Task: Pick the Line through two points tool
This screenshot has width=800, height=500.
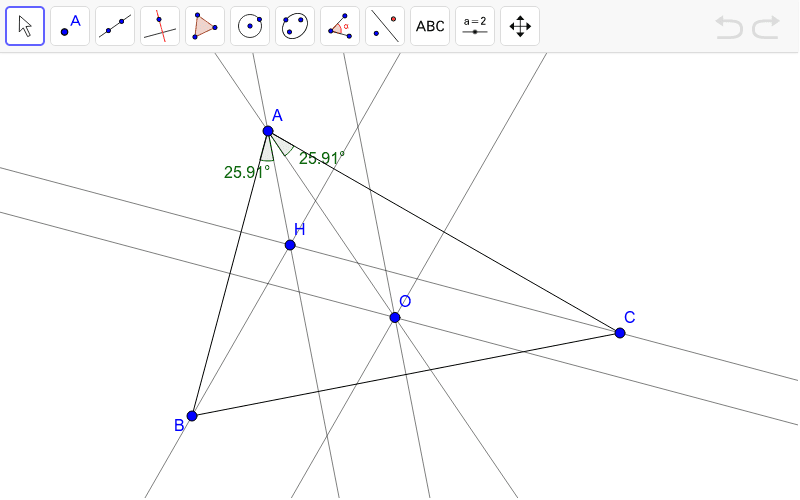Action: (x=115, y=26)
